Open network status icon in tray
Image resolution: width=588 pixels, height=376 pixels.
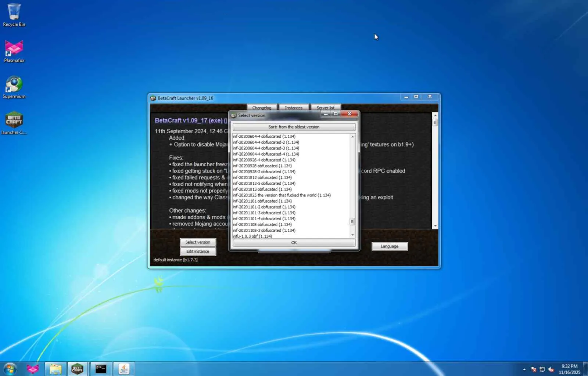coord(542,369)
